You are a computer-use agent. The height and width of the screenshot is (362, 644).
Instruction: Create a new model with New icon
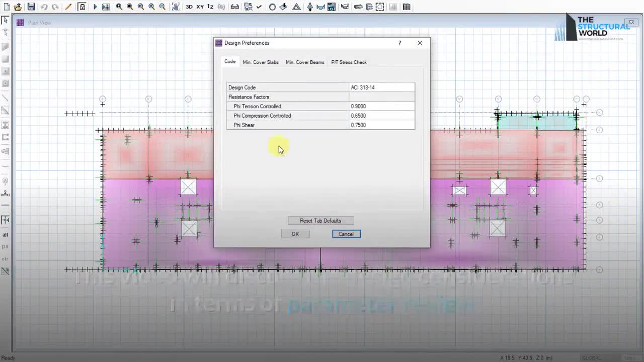point(7,7)
